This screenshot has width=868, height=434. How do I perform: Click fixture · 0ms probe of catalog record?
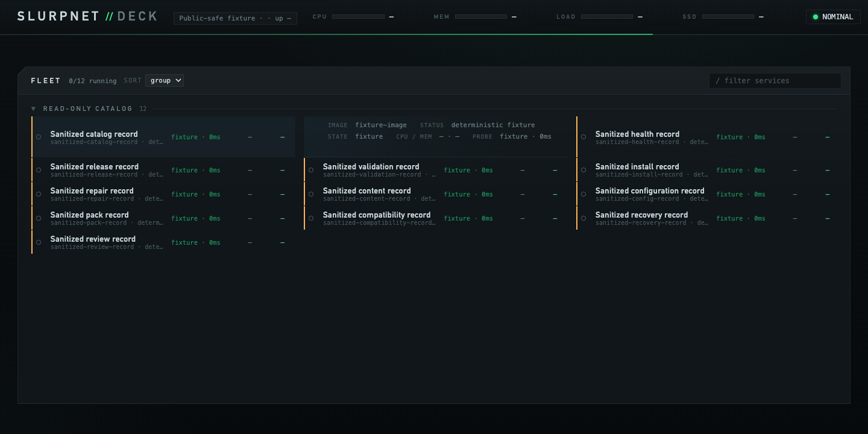[x=196, y=137]
